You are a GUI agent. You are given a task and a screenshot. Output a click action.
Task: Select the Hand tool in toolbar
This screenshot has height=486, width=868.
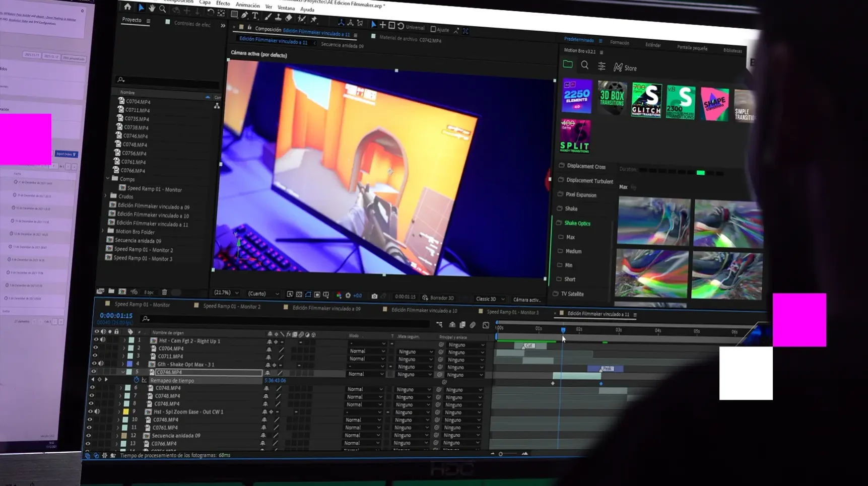tap(152, 8)
